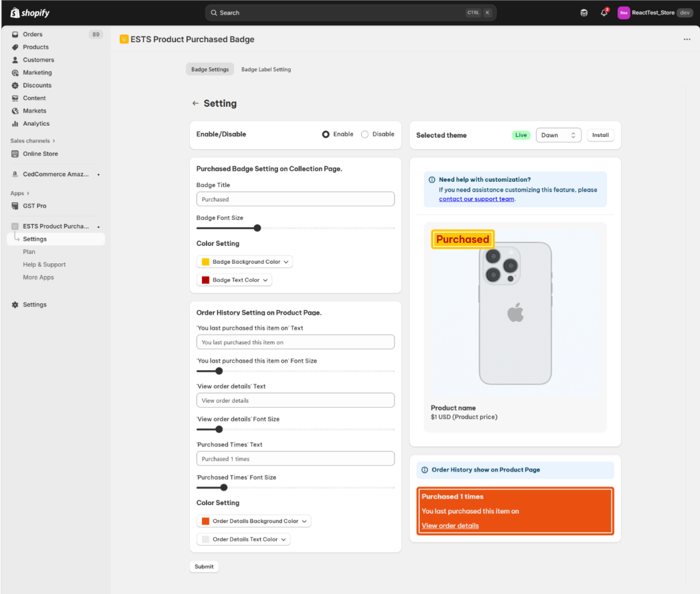Image resolution: width=700 pixels, height=594 pixels.
Task: Select the Disable radio button
Action: (x=365, y=134)
